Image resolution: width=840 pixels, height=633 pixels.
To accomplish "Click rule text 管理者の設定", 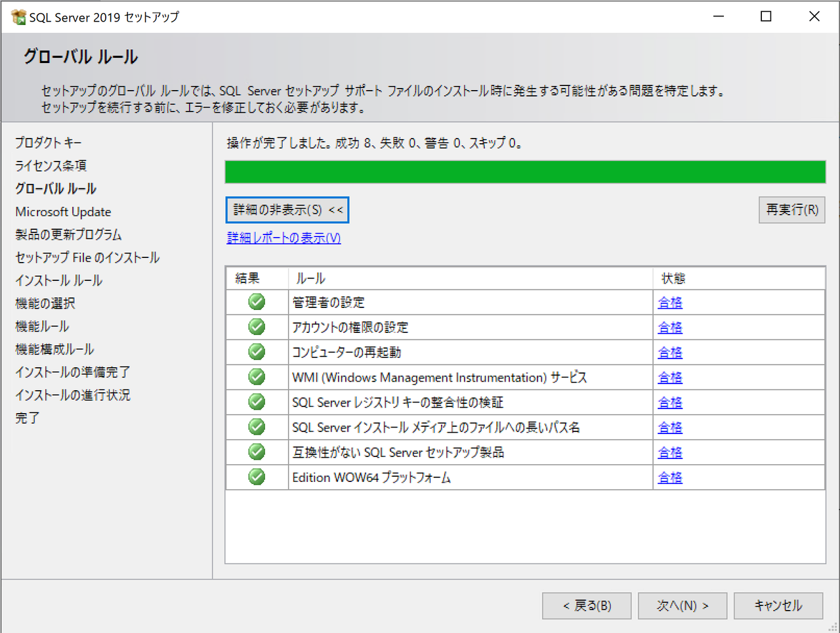I will (328, 303).
